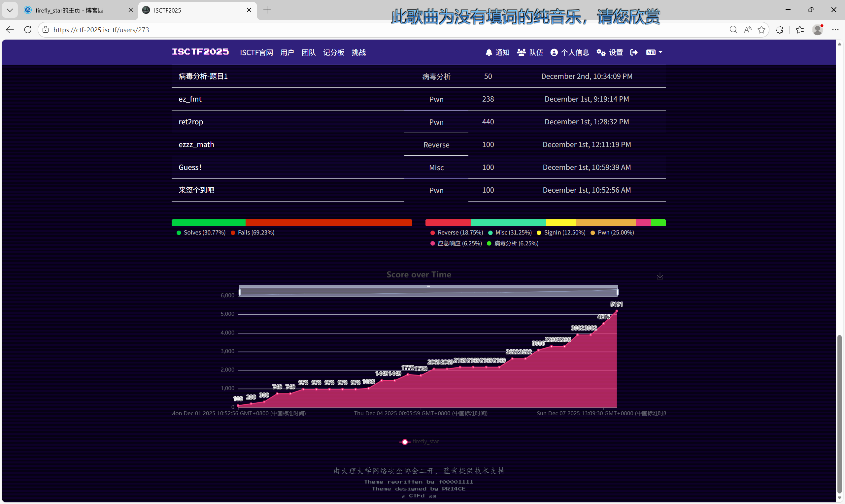Click the notification bell icon
The image size is (845, 504).
point(489,52)
